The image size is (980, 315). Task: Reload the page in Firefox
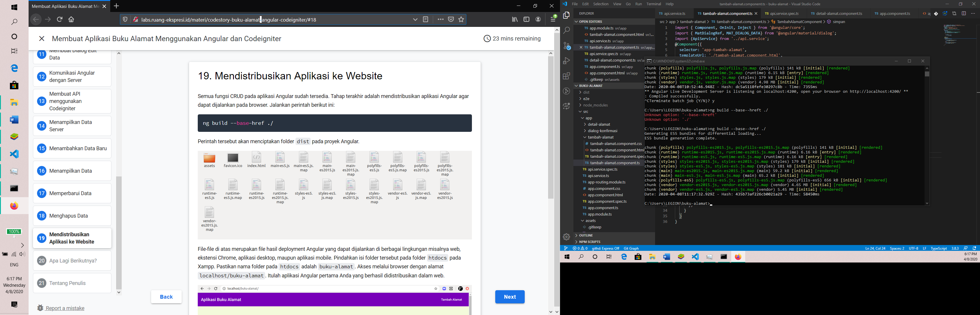tap(60, 20)
